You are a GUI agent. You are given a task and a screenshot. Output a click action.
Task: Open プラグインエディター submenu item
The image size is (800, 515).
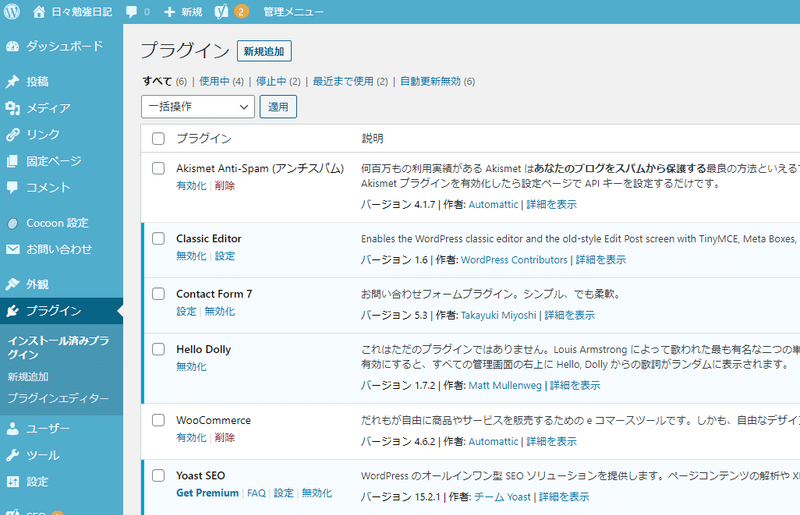pyautogui.click(x=58, y=398)
